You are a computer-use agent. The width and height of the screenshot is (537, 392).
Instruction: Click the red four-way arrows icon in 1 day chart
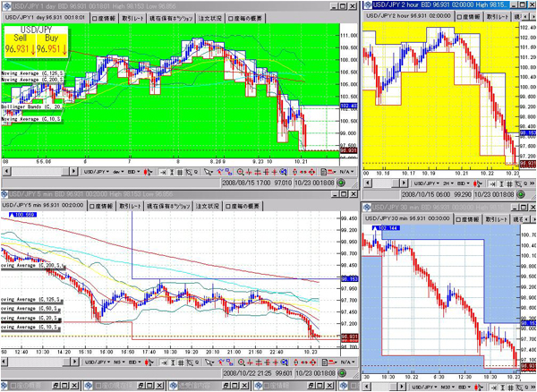(x=312, y=172)
